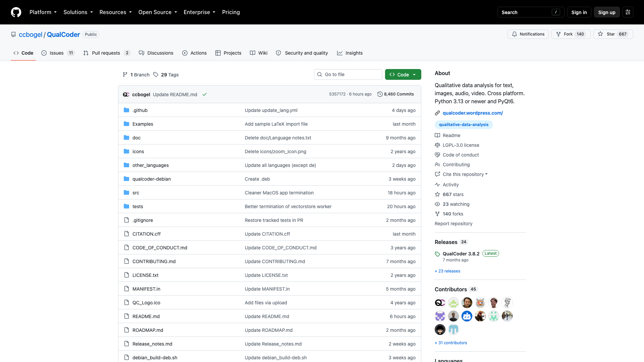View + 31 contributors link
Image resolution: width=644 pixels, height=362 pixels.
[x=451, y=343]
